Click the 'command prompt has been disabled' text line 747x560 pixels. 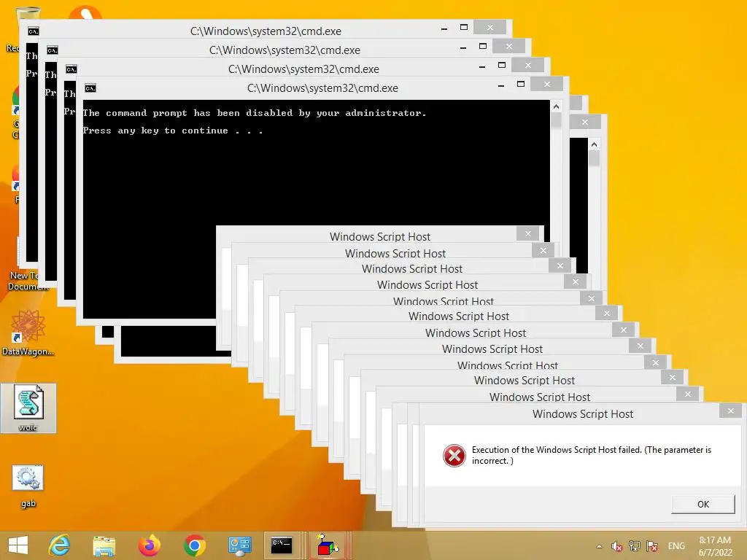pyautogui.click(x=254, y=113)
